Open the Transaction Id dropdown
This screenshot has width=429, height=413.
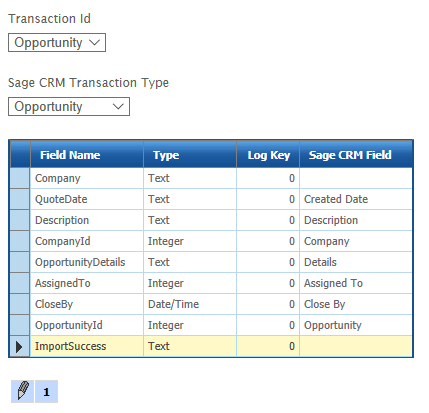coord(57,42)
